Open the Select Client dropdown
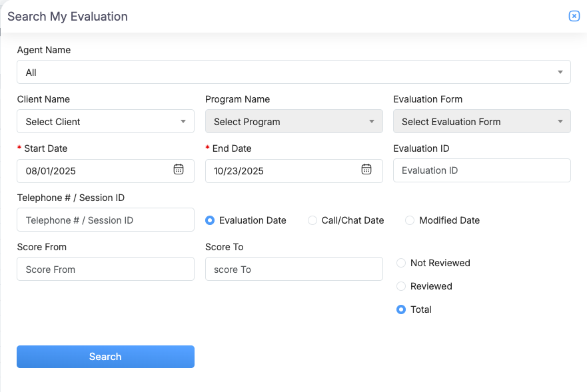Screen dimensions: 587x392 105,122
